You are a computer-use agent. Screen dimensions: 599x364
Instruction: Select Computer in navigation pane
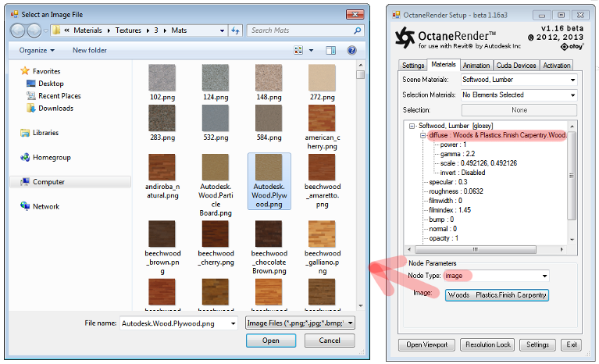(x=70, y=182)
